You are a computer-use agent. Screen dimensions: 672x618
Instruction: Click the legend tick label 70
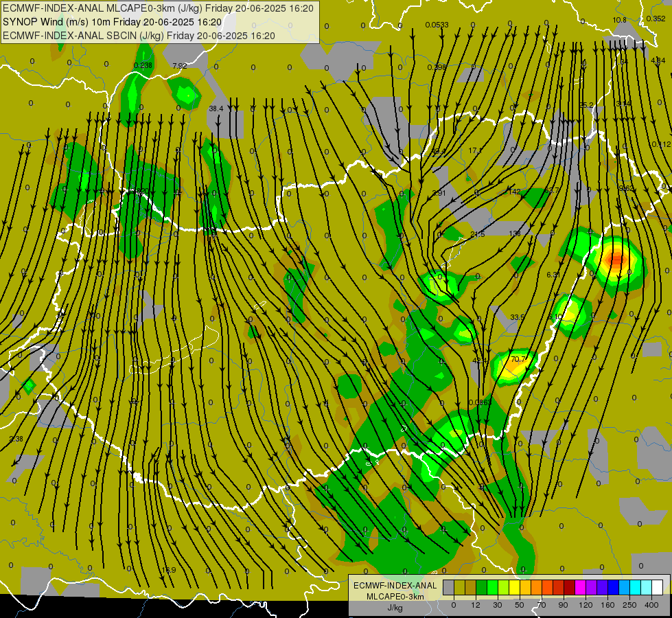[x=542, y=605]
